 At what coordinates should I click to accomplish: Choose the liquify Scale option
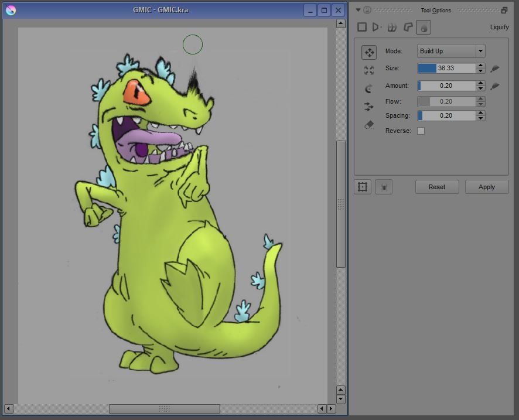coord(369,70)
